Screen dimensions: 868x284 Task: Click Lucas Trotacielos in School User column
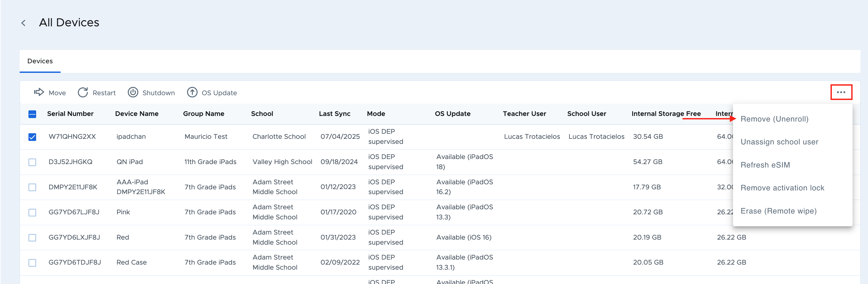click(596, 137)
